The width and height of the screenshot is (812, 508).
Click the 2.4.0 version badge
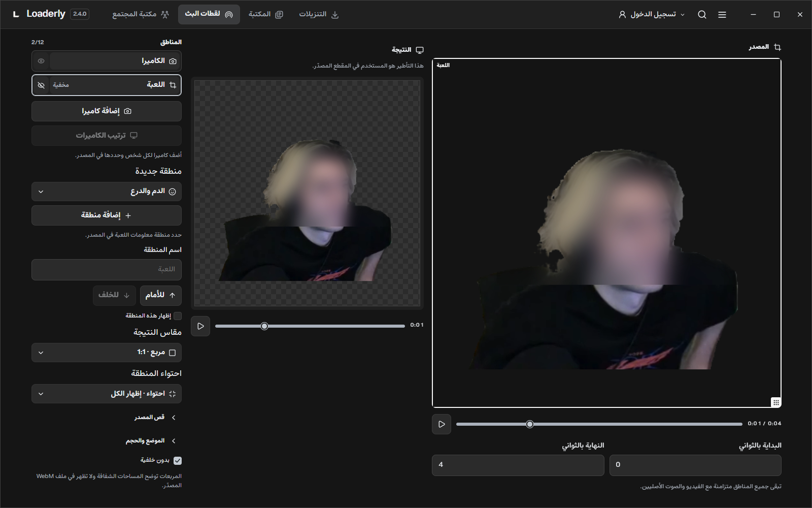(80, 14)
